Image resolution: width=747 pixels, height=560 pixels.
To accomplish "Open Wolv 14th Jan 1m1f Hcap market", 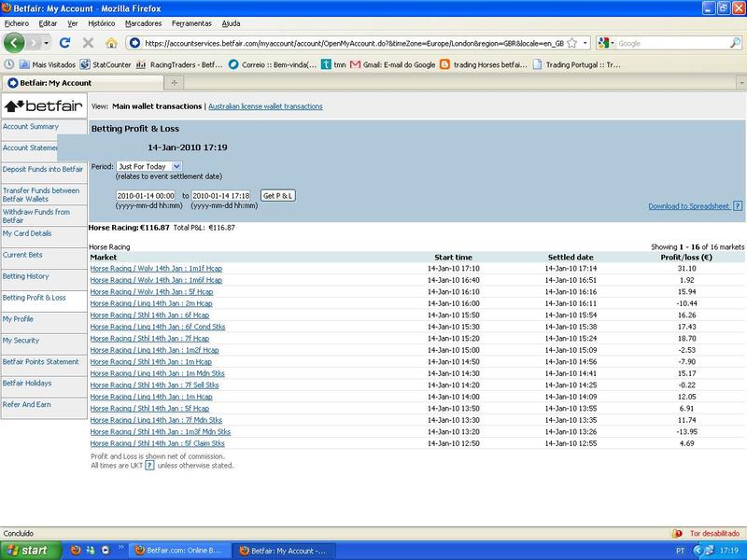I will [156, 269].
